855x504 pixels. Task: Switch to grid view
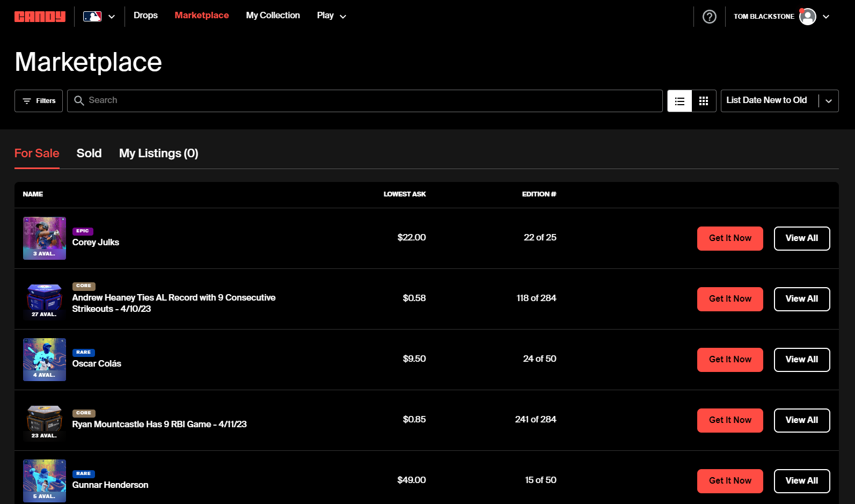[x=704, y=101]
